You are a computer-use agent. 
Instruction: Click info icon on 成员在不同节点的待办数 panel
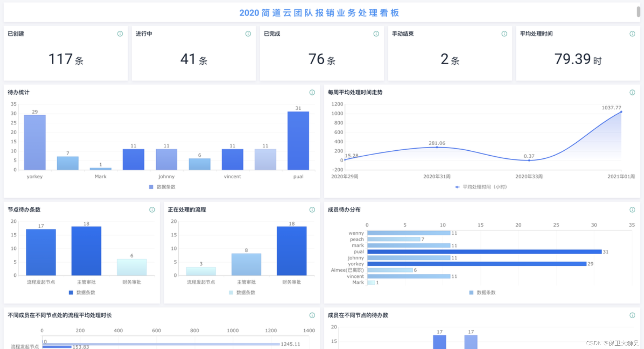click(x=632, y=315)
